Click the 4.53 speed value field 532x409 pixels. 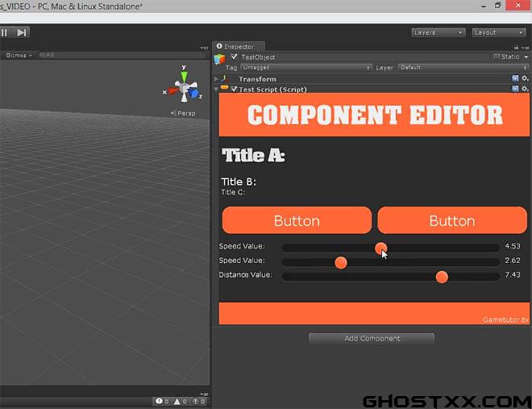[513, 246]
